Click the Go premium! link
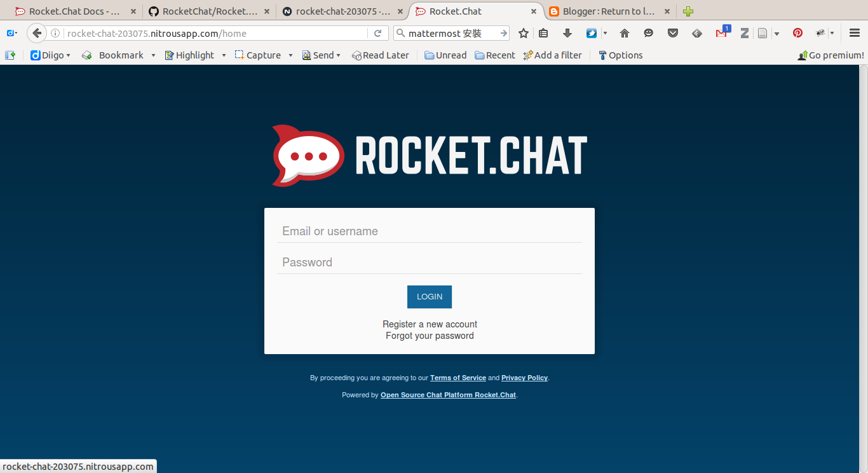868x473 pixels. tap(831, 55)
